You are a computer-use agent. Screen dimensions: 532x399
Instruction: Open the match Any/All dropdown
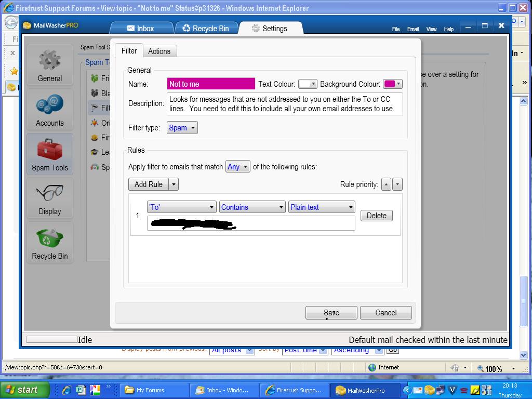click(x=238, y=167)
